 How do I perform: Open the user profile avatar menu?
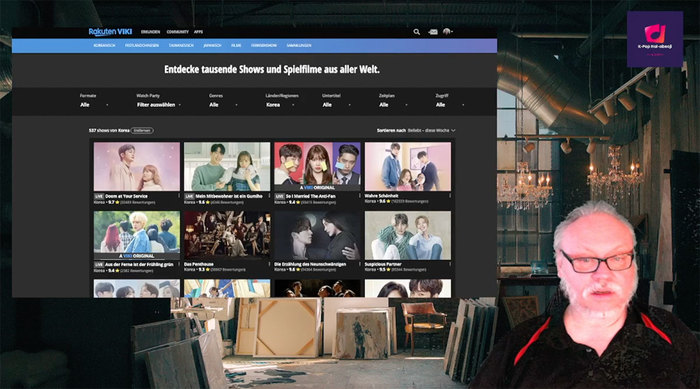click(x=447, y=31)
